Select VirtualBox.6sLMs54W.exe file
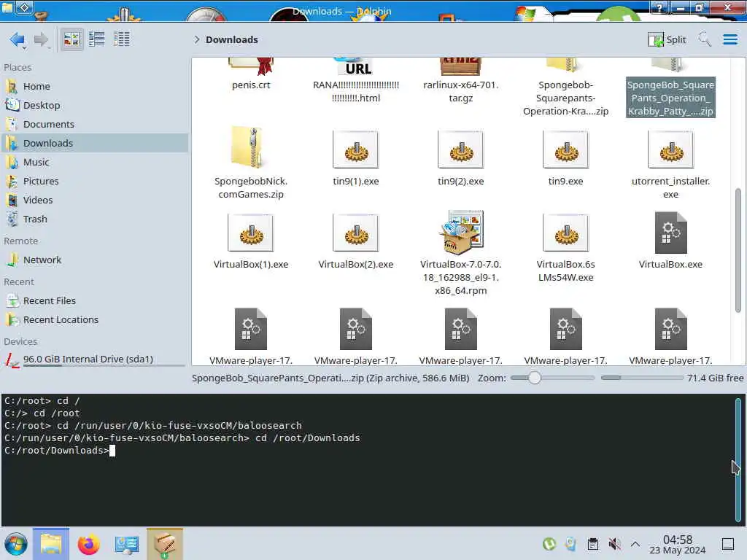 (x=565, y=246)
